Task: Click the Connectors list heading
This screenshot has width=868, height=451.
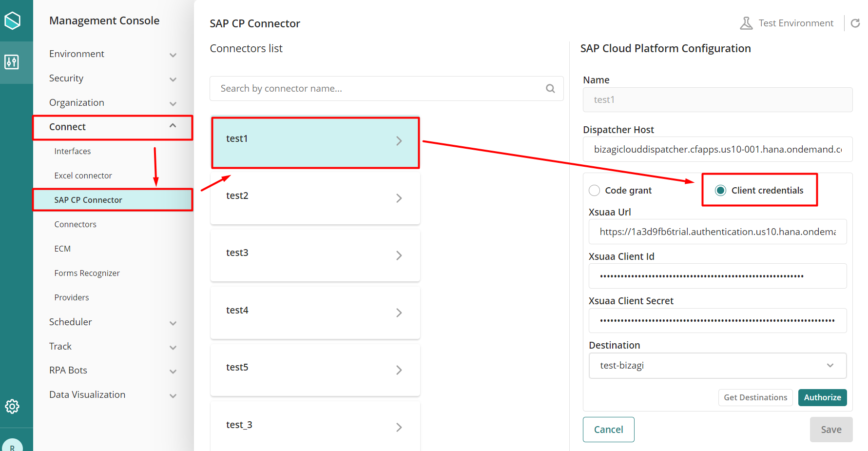Action: point(246,48)
